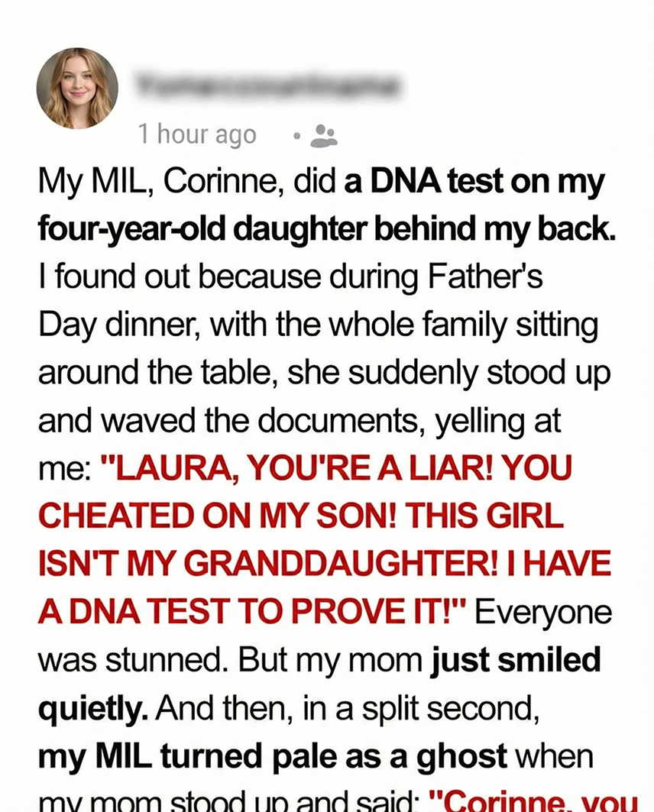Click the dot separator beside the timestamp
Viewport: 654px width, 812px height.
coord(297,137)
